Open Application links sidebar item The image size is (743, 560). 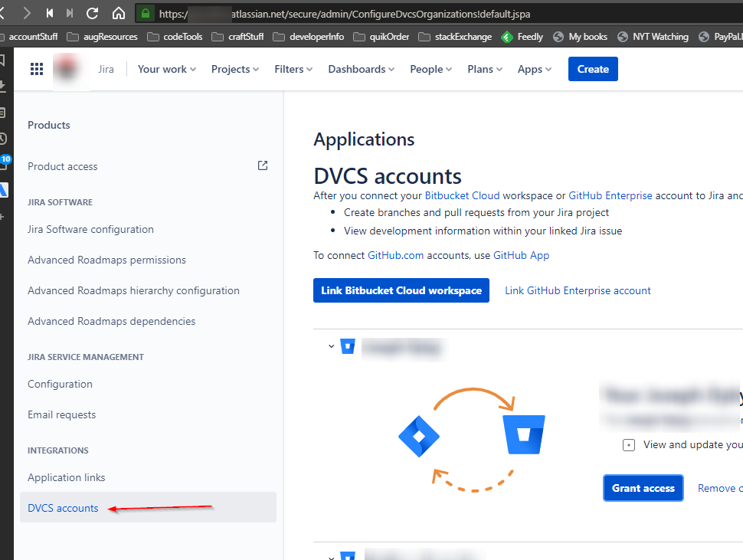(67, 477)
